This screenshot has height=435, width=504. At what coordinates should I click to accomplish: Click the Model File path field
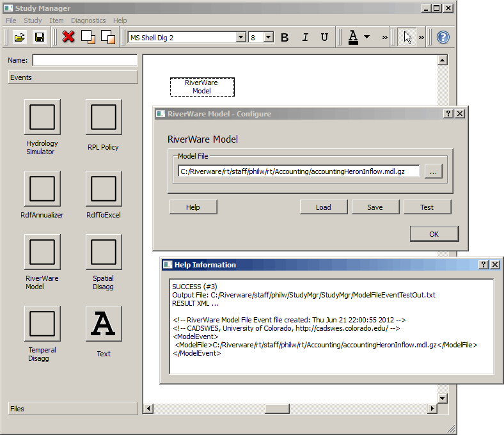pos(299,171)
